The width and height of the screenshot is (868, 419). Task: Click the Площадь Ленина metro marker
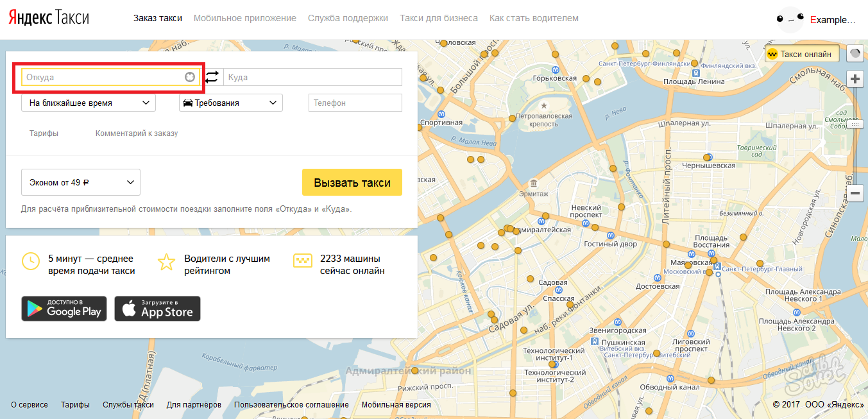pyautogui.click(x=696, y=73)
